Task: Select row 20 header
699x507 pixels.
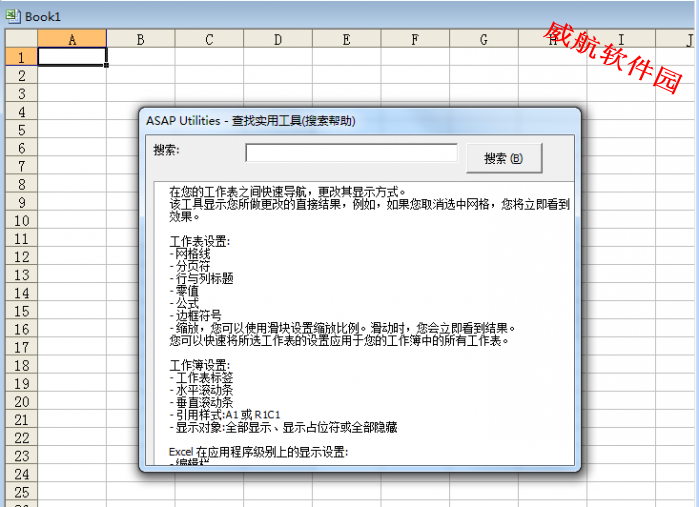Action: coord(21,402)
